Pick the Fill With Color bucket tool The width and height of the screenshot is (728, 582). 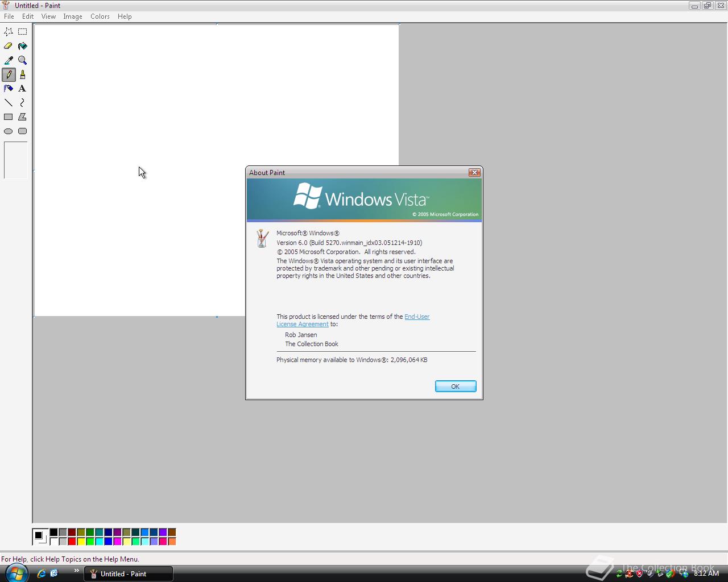pos(22,46)
